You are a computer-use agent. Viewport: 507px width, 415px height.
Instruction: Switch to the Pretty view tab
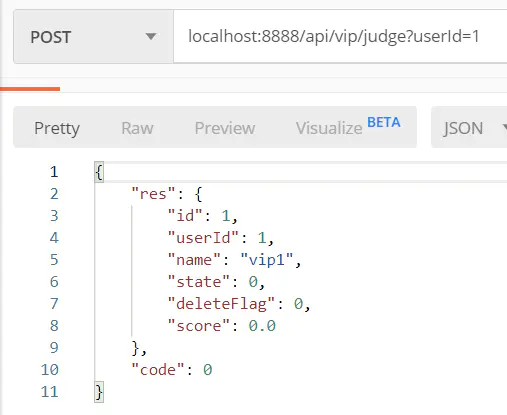[x=57, y=128]
